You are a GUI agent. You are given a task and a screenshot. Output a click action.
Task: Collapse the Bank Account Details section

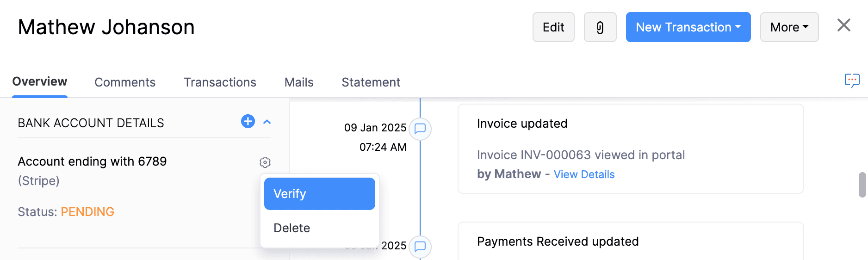click(267, 122)
